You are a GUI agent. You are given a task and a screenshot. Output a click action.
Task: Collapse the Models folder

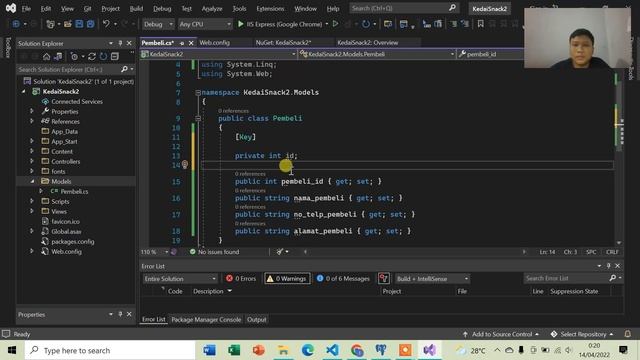point(32,181)
